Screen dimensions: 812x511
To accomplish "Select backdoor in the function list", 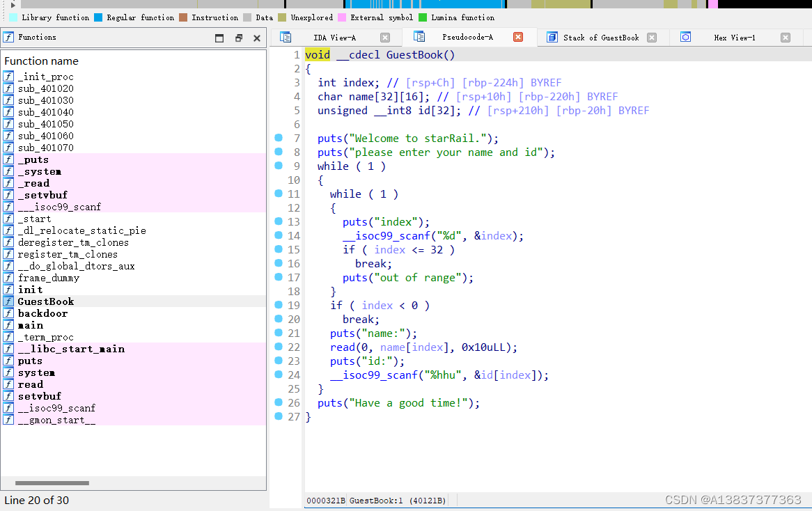I will pyautogui.click(x=42, y=313).
